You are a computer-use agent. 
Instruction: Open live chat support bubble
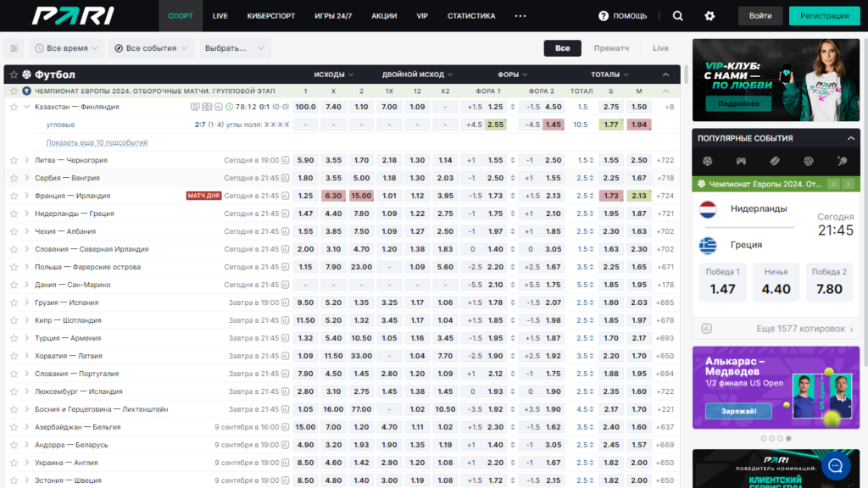(835, 466)
